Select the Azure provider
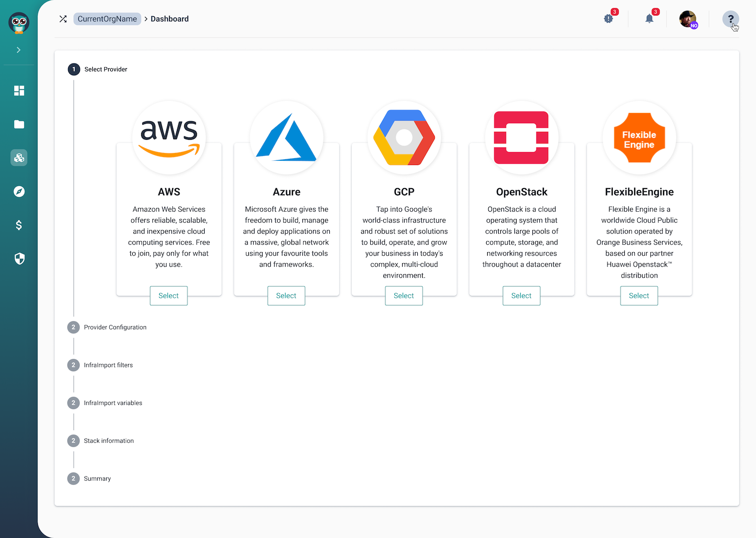The image size is (756, 538). 286,296
